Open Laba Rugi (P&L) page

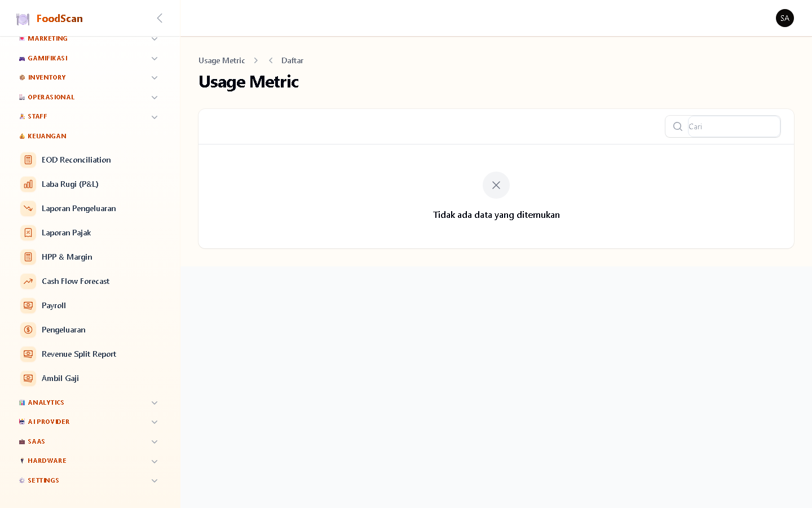pyautogui.click(x=90, y=184)
